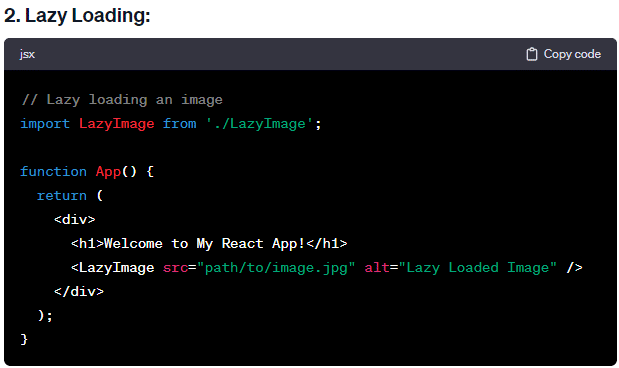The width and height of the screenshot is (619, 368).
Task: Click the 'Lazy Loaded Image' alt string
Action: 477,268
